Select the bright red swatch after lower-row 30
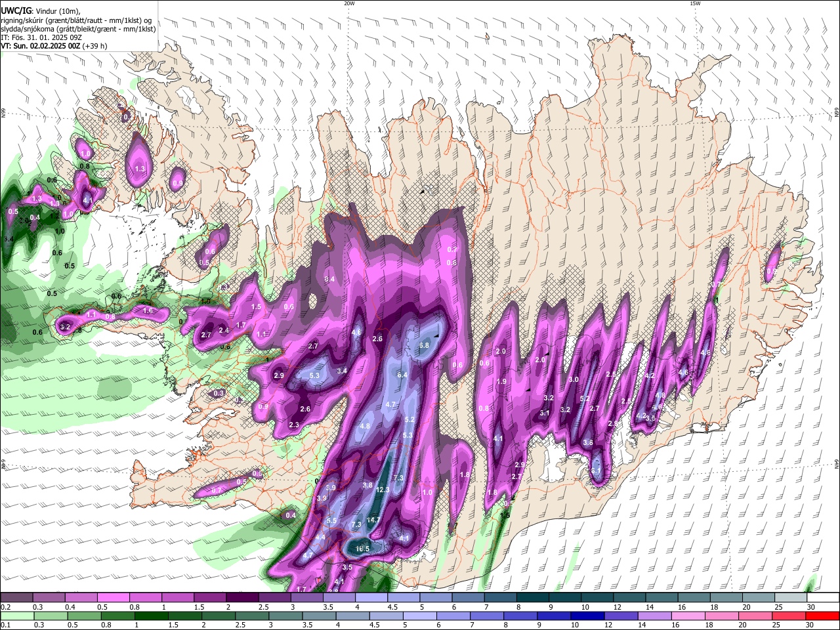 coord(822,616)
